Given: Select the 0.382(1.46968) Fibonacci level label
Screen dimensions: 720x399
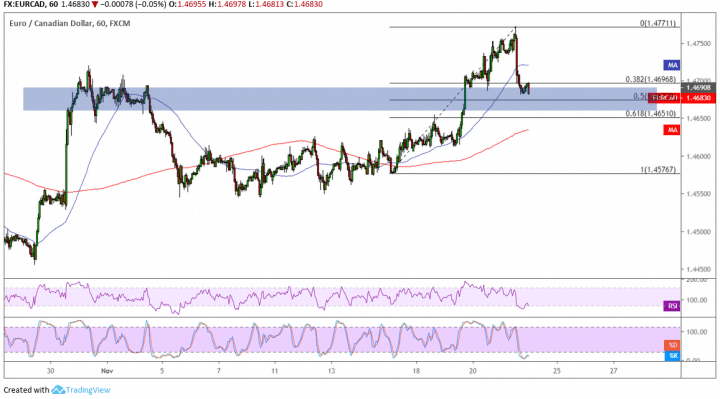Looking at the screenshot, I should coord(650,79).
